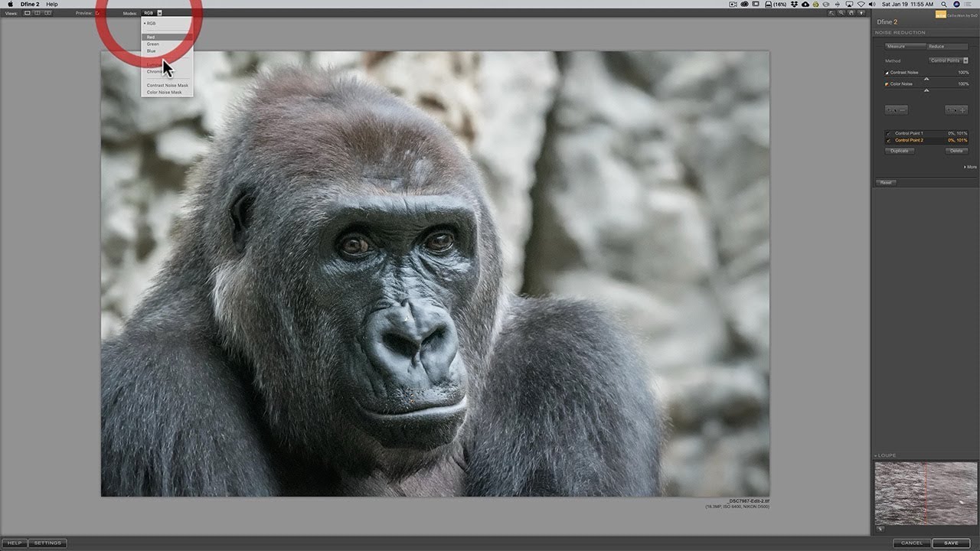Select the zoom magnifier tool
Image resolution: width=980 pixels, height=551 pixels.
pos(841,13)
